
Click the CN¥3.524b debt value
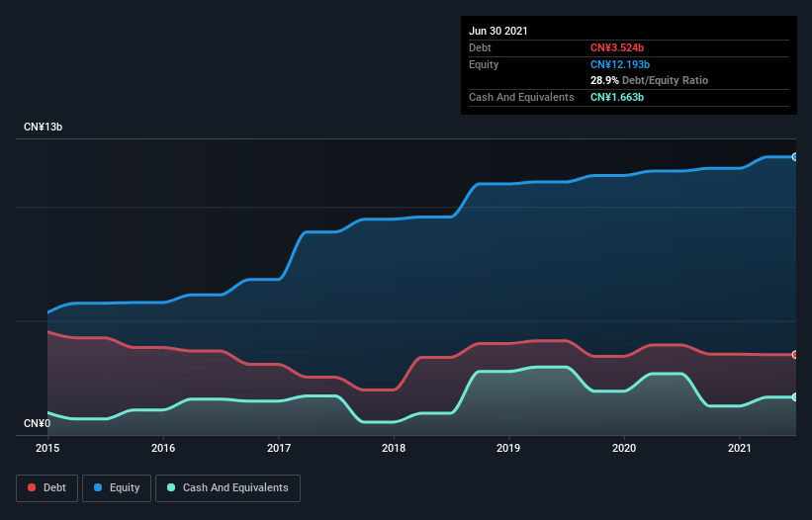617,47
